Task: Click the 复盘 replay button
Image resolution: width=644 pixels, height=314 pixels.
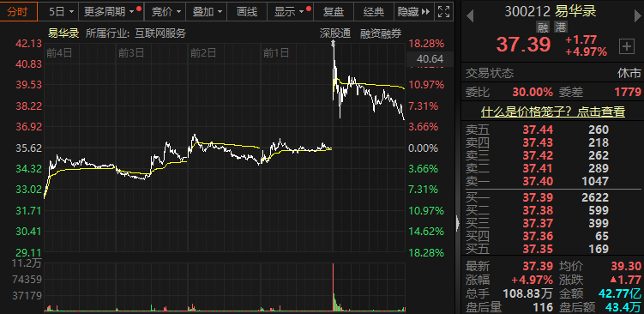Action: pos(333,11)
